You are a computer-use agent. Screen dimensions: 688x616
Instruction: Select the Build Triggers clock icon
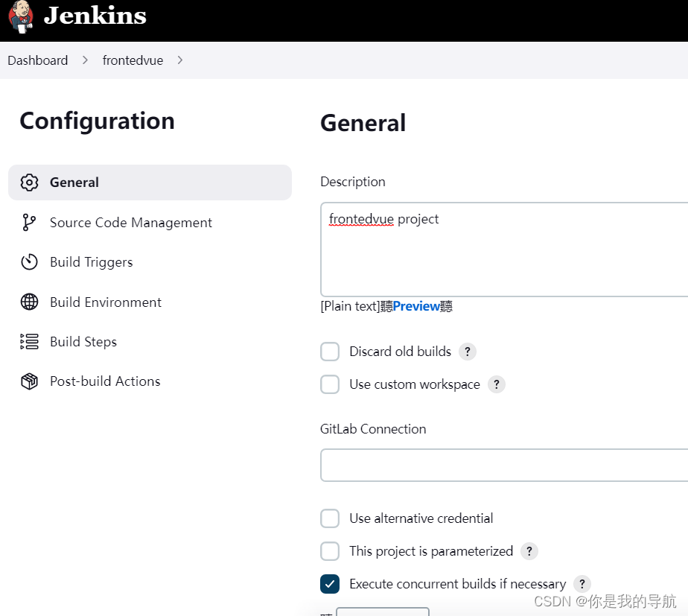coord(28,261)
